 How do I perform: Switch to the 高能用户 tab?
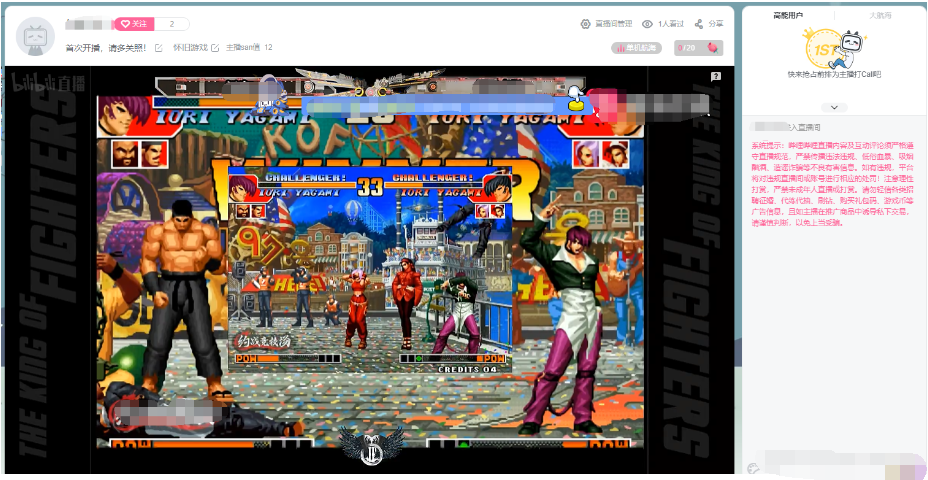[x=788, y=16]
